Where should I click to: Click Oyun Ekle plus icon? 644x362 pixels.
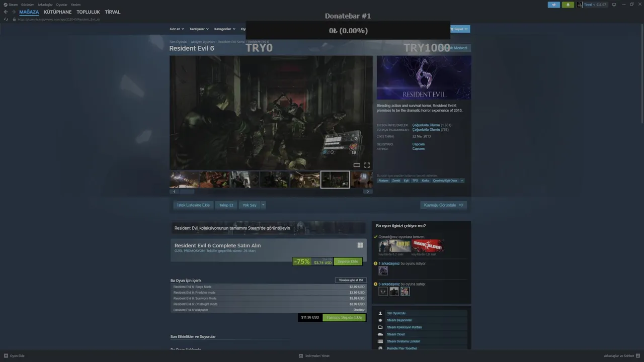pyautogui.click(x=6, y=356)
